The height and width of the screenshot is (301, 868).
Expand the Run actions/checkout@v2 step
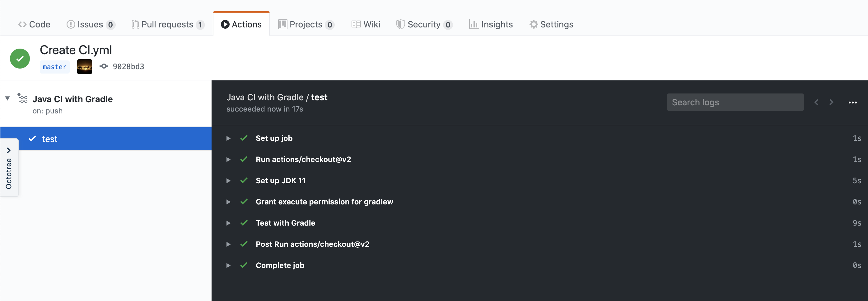click(228, 160)
